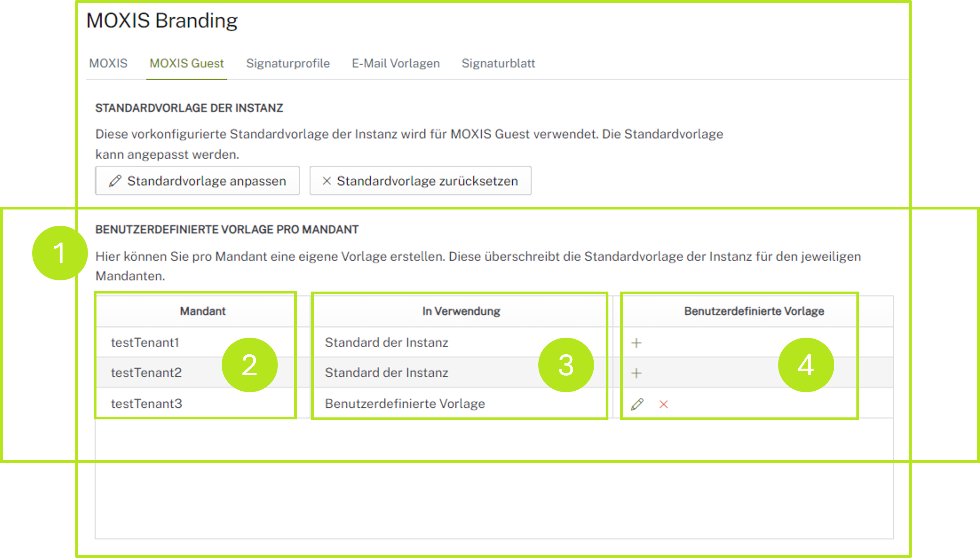Image resolution: width=980 pixels, height=558 pixels.
Task: Delete testTenant3 custom template red X
Action: [x=663, y=404]
